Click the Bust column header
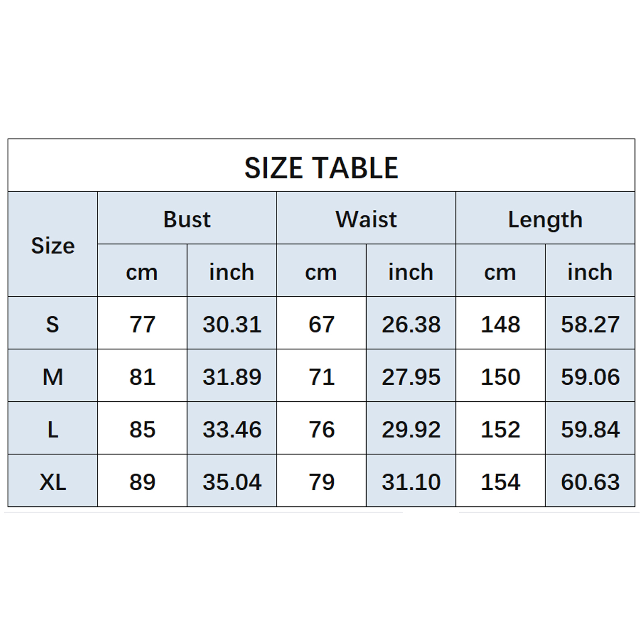 [x=187, y=219]
